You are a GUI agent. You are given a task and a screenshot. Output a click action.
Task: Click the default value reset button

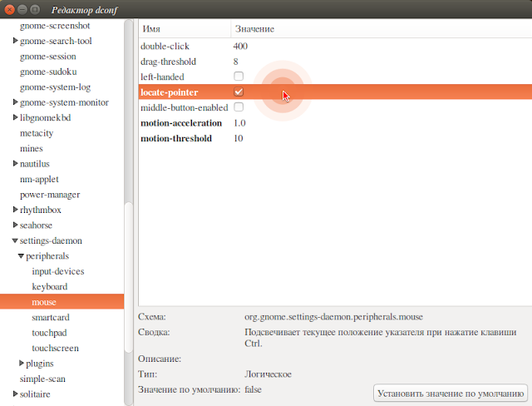(x=451, y=393)
